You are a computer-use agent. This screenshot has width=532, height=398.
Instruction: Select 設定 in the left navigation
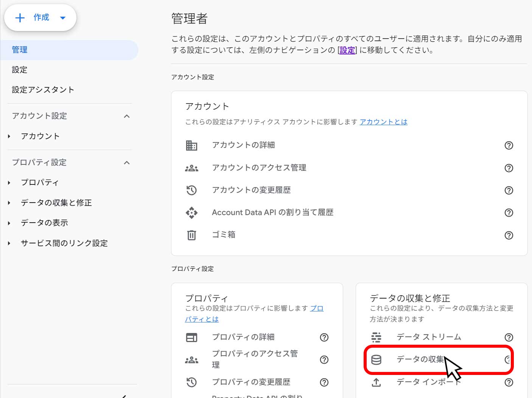pos(20,70)
